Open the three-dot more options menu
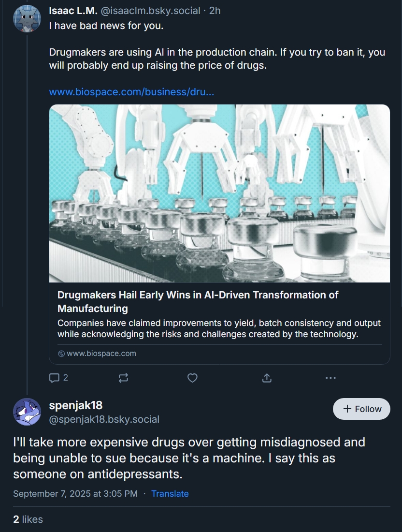The height and width of the screenshot is (532, 402). (330, 378)
